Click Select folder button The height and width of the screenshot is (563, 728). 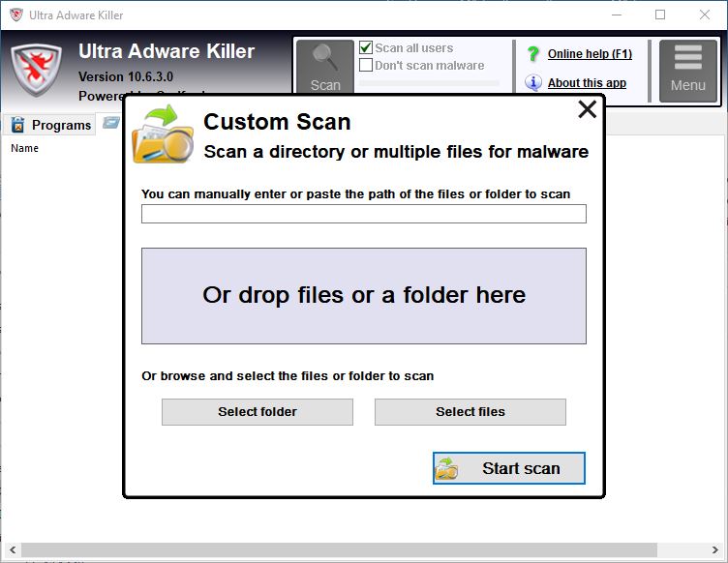[258, 412]
